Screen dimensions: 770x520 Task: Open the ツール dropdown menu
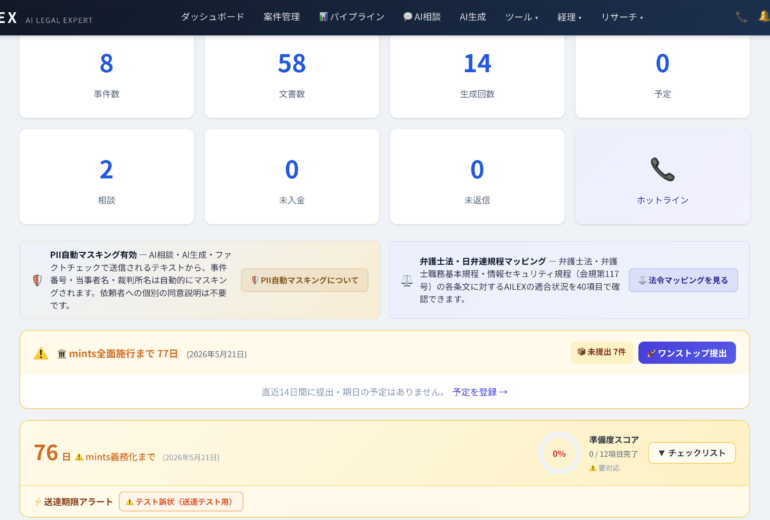coord(521,17)
